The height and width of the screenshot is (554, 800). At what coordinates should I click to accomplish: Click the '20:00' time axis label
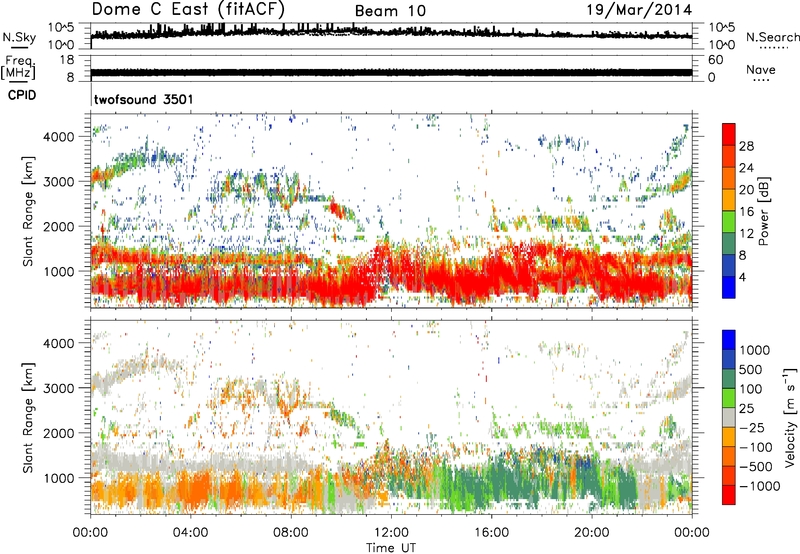[592, 533]
